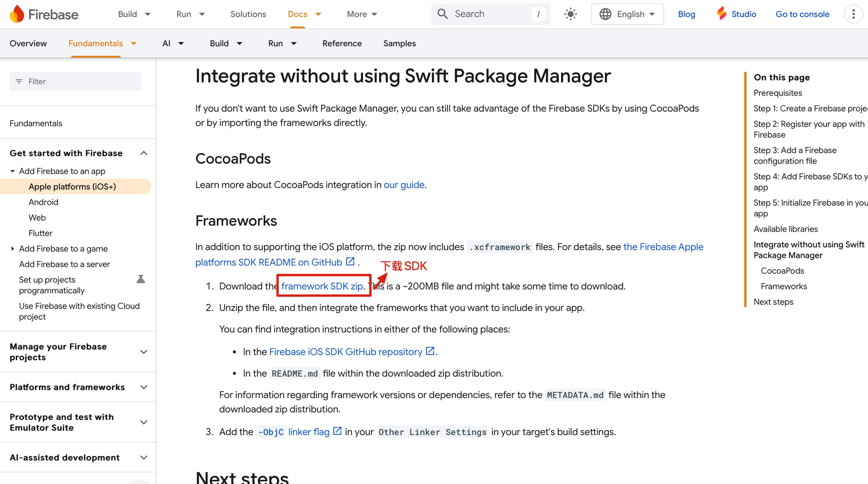This screenshot has width=868, height=484.
Task: Expand the secondary Build tab dropdown
Action: [240, 44]
